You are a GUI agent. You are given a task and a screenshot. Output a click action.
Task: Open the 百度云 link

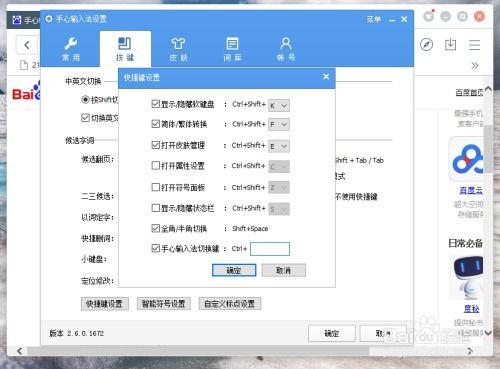(x=471, y=190)
